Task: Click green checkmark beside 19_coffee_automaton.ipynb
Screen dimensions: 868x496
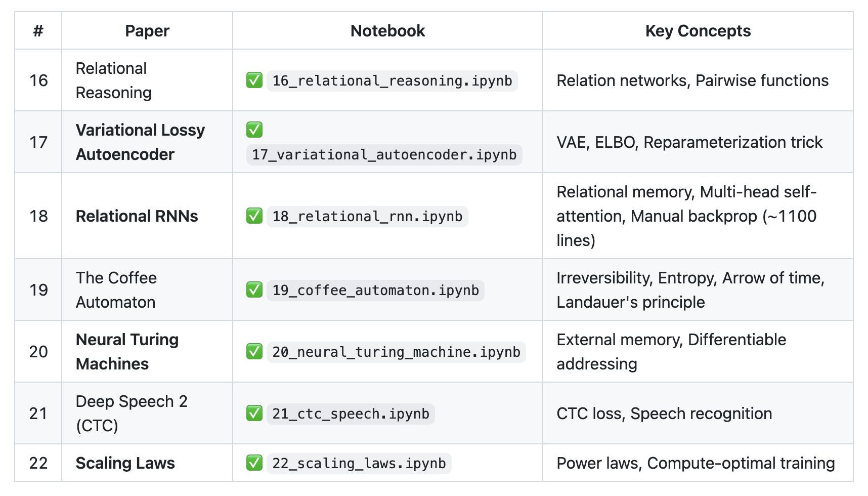Action: (254, 290)
